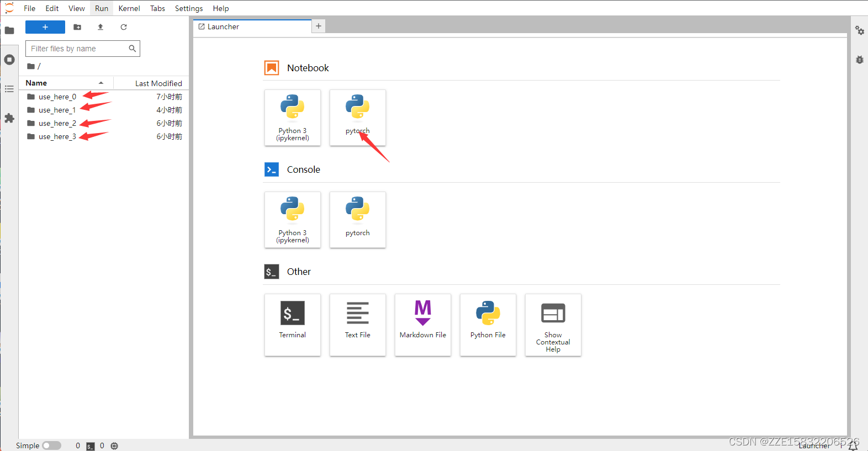
Task: Open a pytorch console
Action: coord(358,220)
